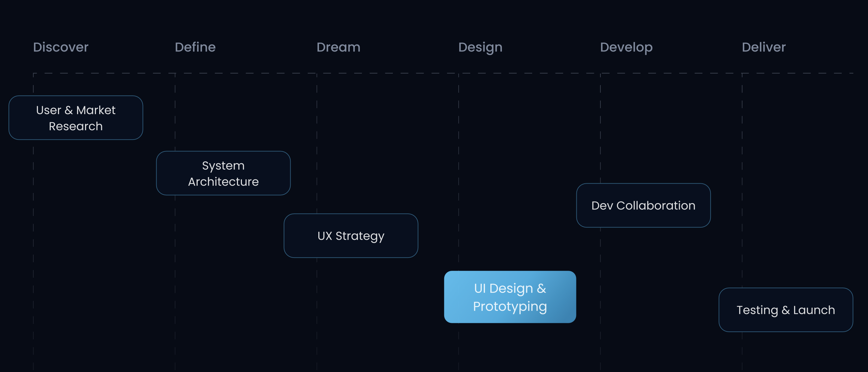
Task: Select the UX Strategy card
Action: pos(351,236)
